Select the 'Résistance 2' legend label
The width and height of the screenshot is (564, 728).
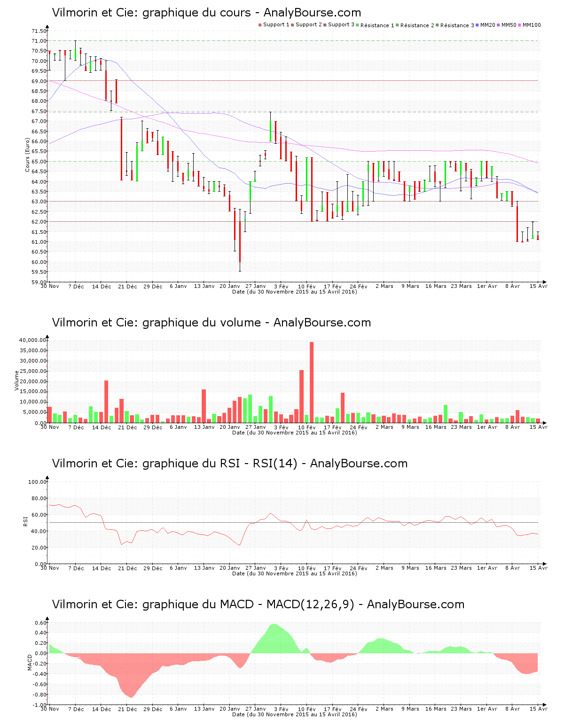coord(417,25)
